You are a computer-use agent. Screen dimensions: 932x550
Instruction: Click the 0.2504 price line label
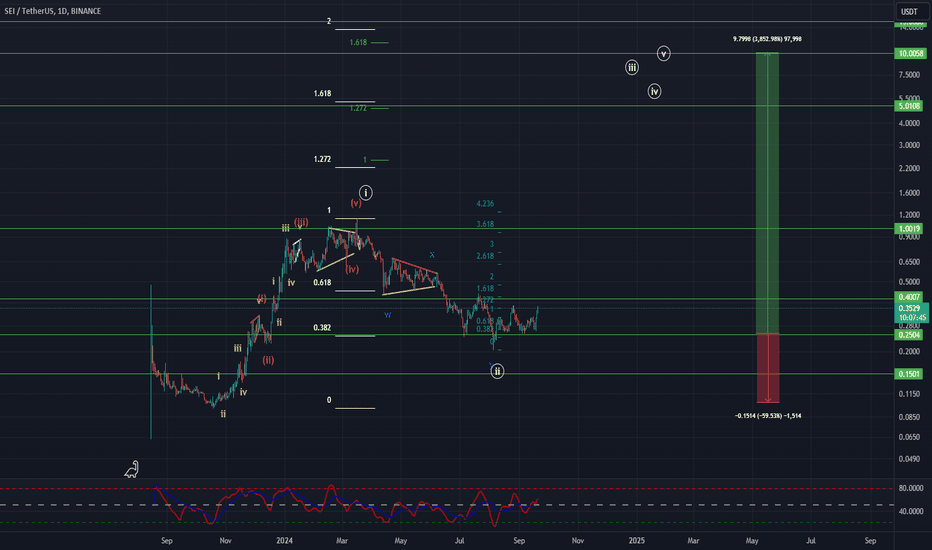909,335
